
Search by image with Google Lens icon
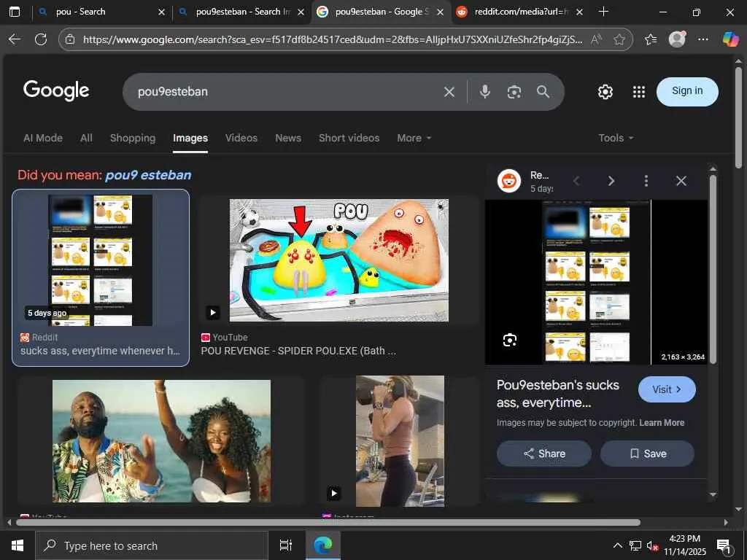(514, 92)
